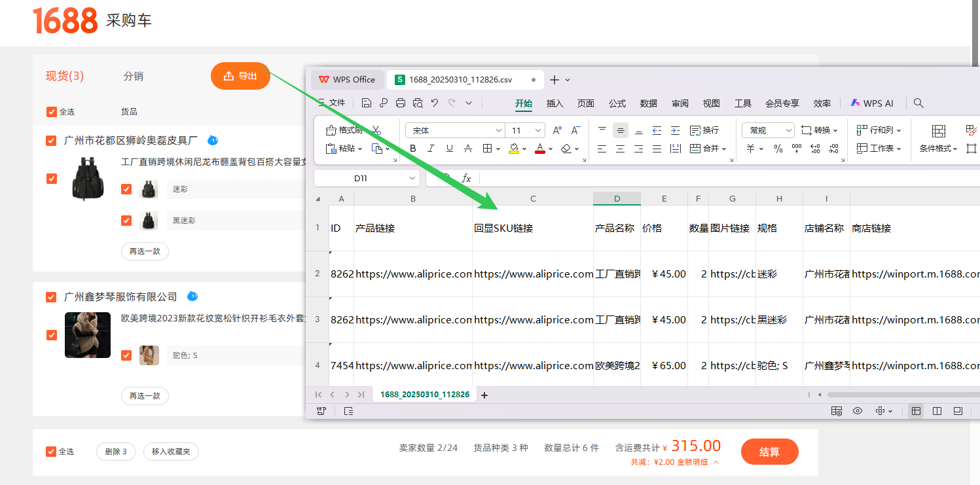
Task: Open the font size 11 dropdown
Action: tap(538, 131)
